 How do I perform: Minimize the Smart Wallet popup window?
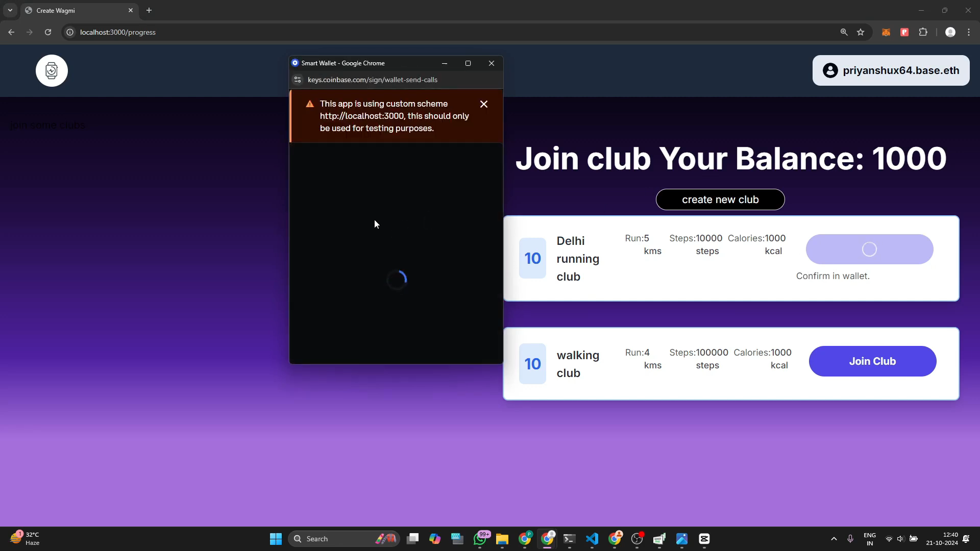coord(445,63)
